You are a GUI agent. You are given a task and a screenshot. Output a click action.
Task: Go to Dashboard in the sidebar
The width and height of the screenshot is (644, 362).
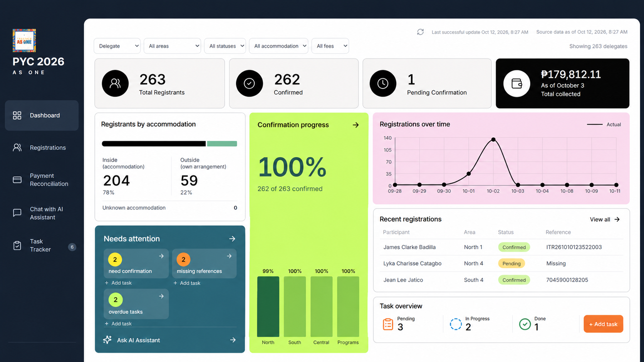click(42, 115)
